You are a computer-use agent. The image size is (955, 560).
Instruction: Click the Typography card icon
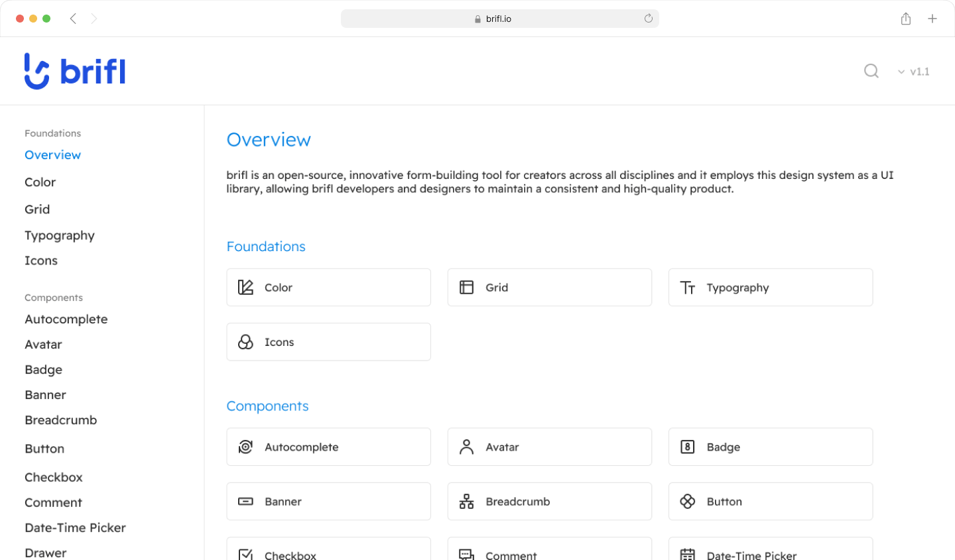688,288
